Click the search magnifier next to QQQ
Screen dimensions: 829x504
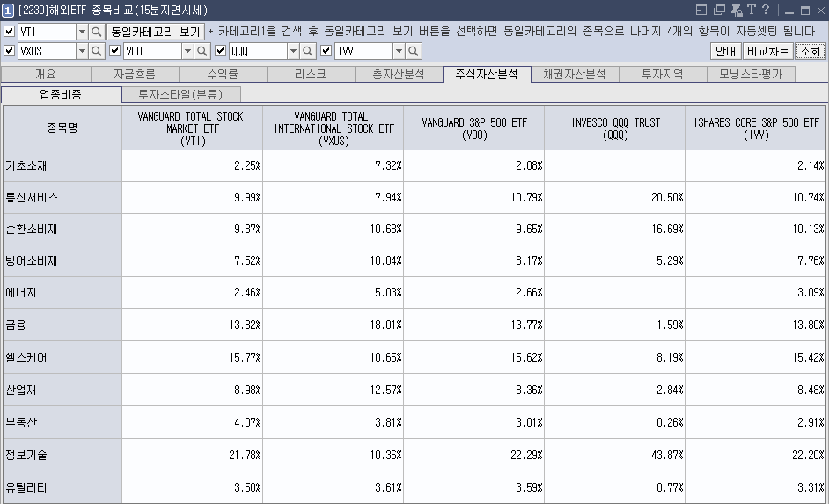[x=308, y=51]
